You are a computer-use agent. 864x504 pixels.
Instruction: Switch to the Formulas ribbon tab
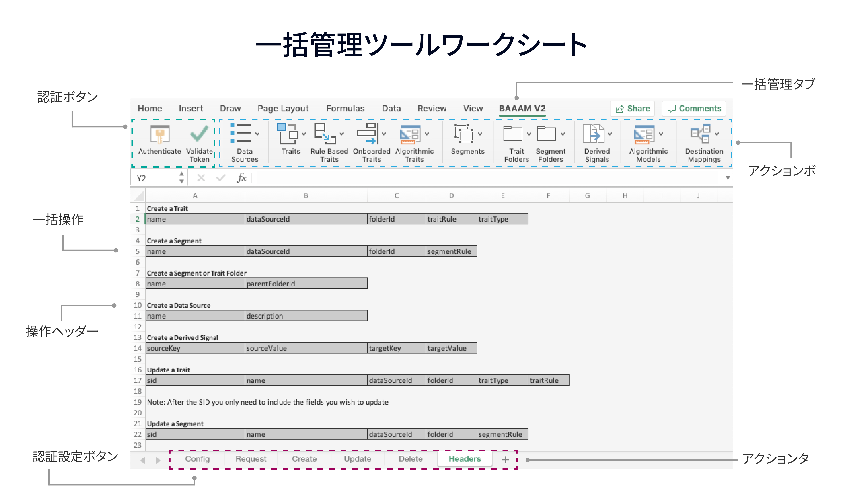[345, 109]
